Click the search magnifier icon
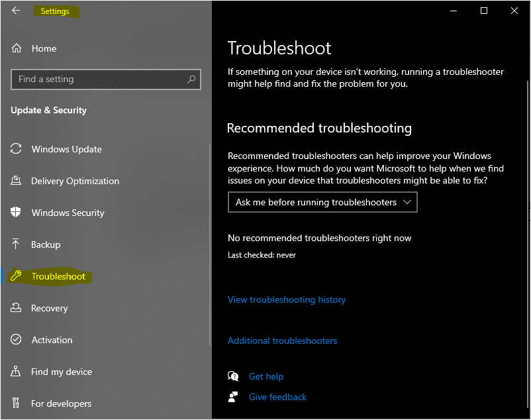531x420 pixels. (x=191, y=79)
